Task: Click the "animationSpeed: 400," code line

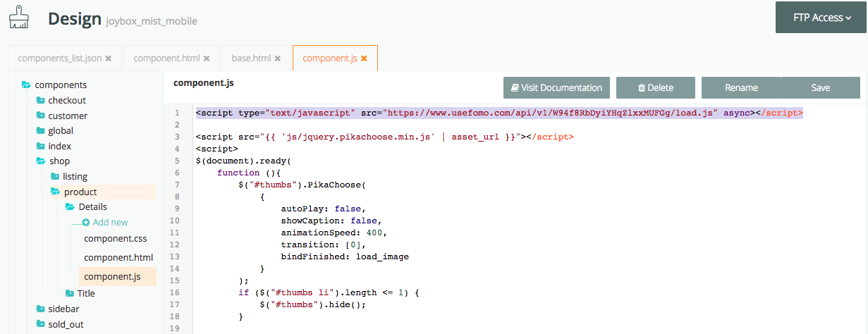Action: (334, 233)
